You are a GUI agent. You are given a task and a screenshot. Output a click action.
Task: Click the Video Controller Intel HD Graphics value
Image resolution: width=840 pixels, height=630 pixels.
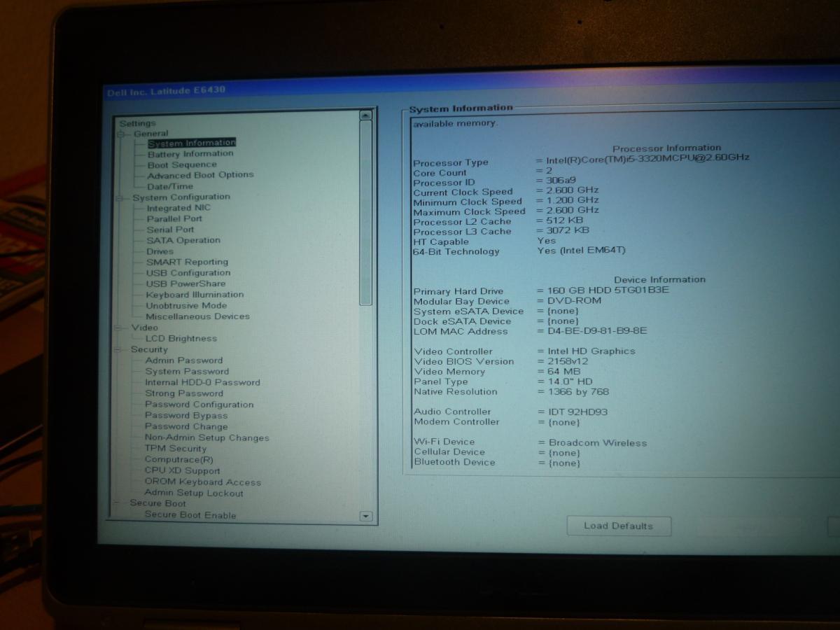pos(591,351)
